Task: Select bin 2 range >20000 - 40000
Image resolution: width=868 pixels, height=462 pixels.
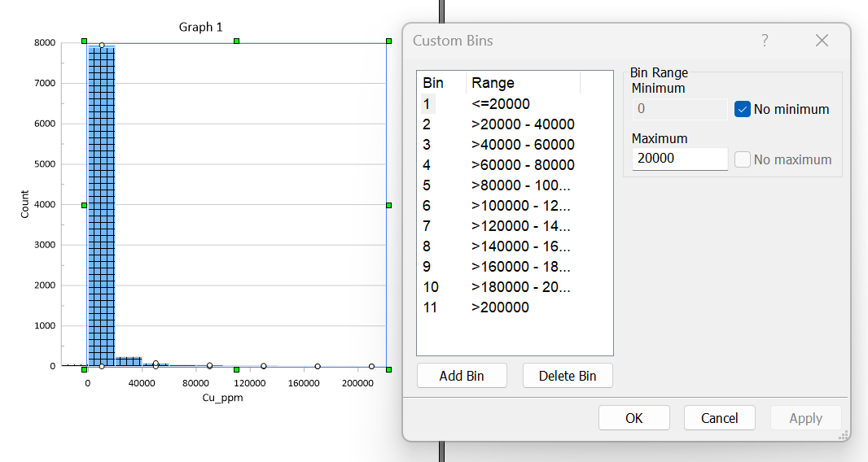Action: pyautogui.click(x=522, y=124)
